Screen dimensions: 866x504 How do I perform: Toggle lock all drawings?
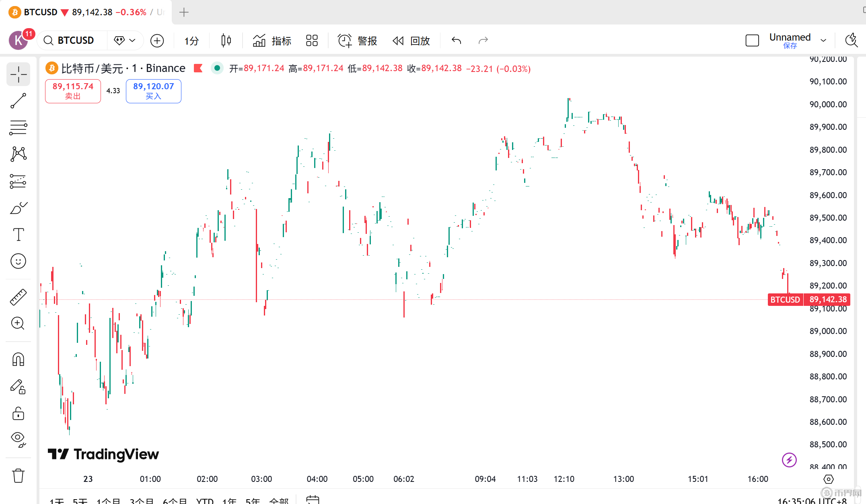coord(18,414)
